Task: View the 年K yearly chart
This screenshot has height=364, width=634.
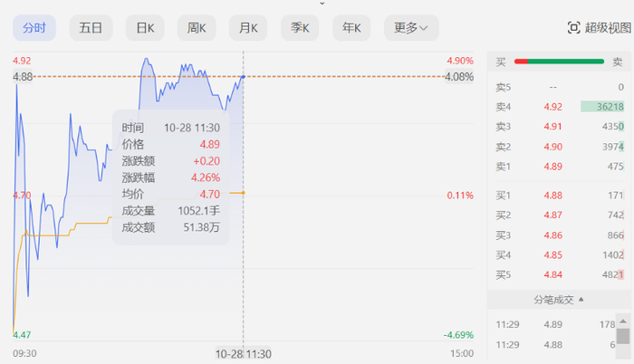Action: click(351, 28)
